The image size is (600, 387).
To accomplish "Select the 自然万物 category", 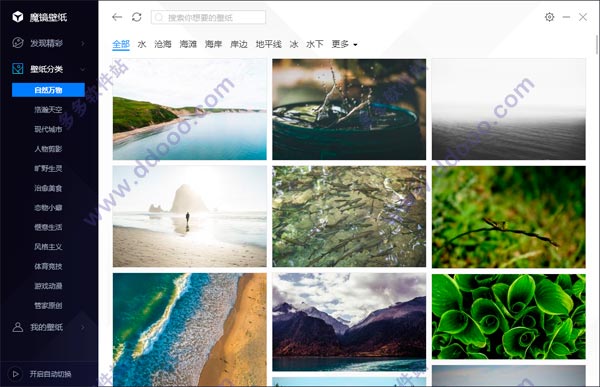I will point(48,90).
